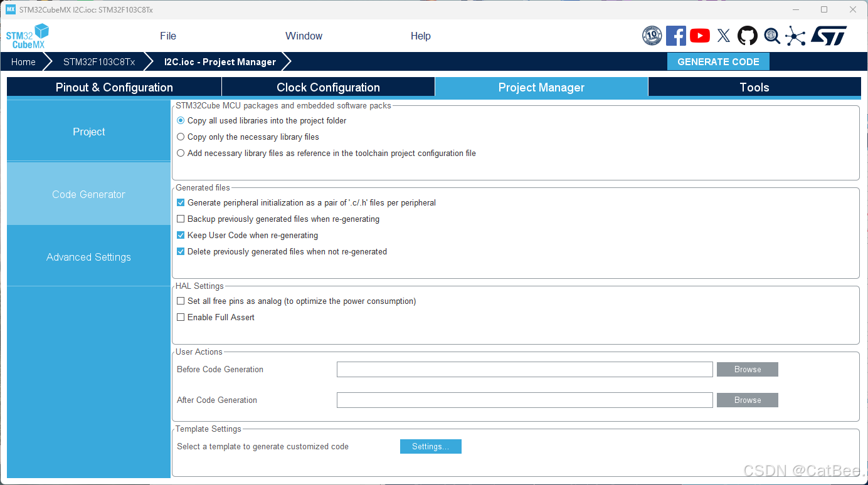Go to Home breadcrumb

point(23,61)
